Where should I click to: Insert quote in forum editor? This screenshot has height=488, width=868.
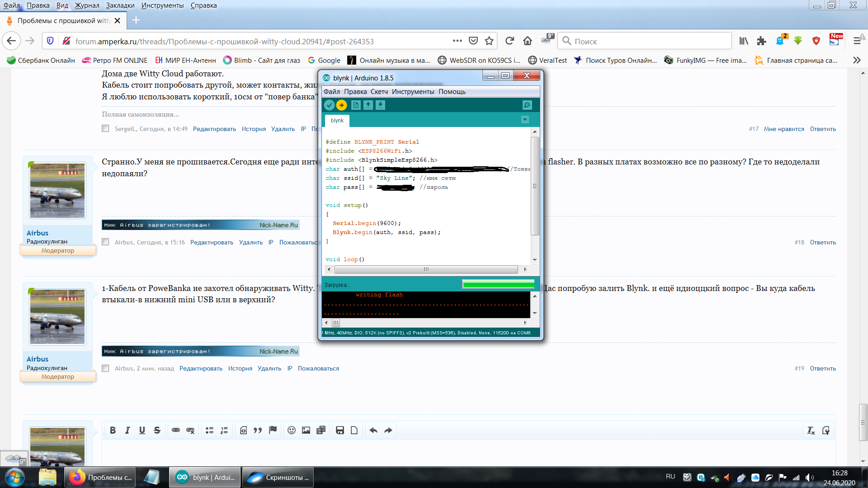(258, 430)
